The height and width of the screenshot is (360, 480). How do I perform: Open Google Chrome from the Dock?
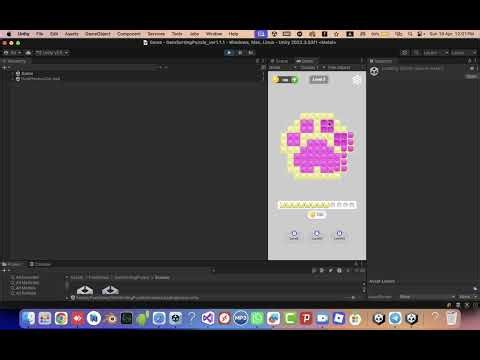pos(61,318)
